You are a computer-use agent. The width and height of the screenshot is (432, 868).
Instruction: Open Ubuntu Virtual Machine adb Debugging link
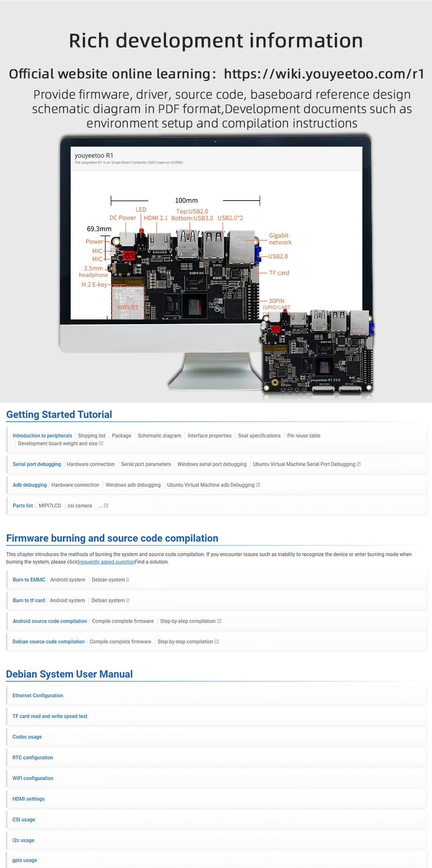click(211, 485)
